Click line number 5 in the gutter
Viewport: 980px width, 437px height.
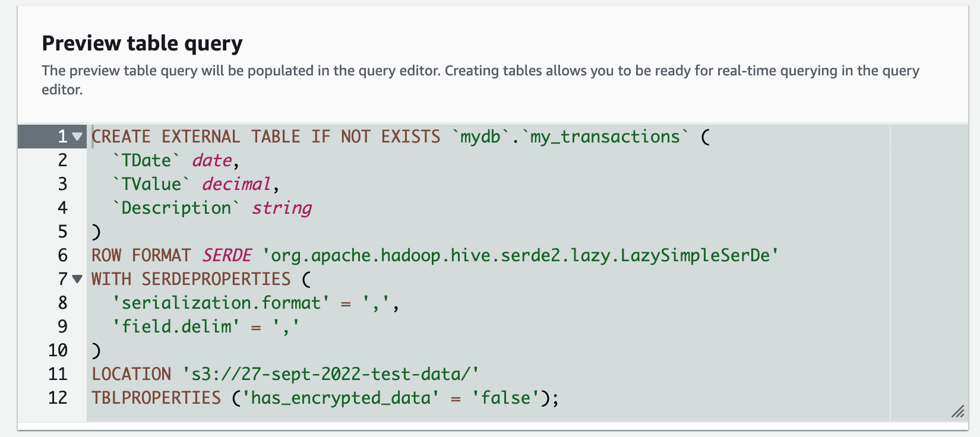pos(62,232)
